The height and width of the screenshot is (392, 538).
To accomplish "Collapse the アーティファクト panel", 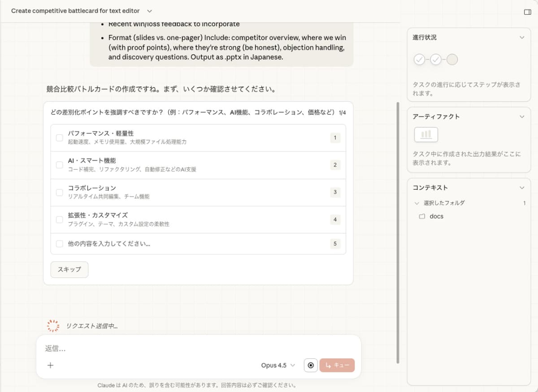I will coord(521,116).
